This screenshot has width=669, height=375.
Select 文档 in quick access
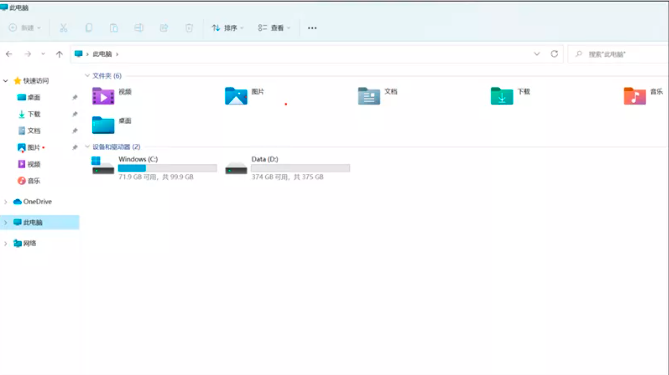(34, 131)
